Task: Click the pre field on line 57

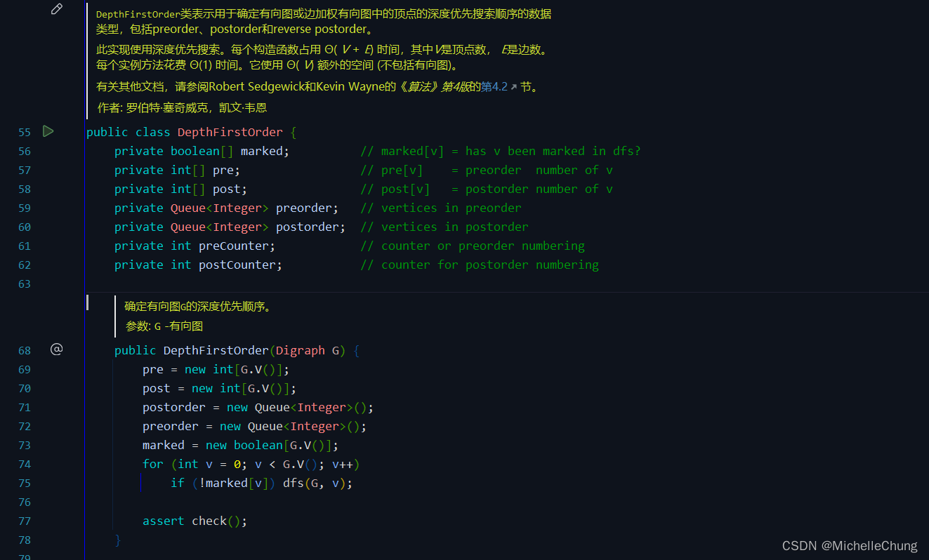Action: 223,170
